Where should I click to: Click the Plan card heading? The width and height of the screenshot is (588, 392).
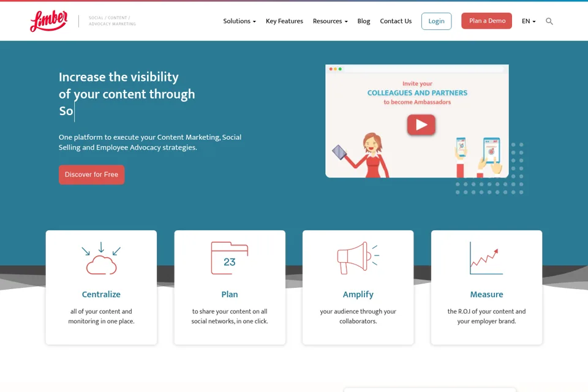tap(230, 295)
